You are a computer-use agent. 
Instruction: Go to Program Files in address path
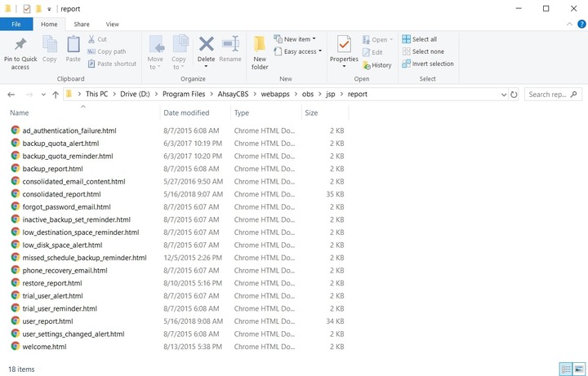coord(184,94)
